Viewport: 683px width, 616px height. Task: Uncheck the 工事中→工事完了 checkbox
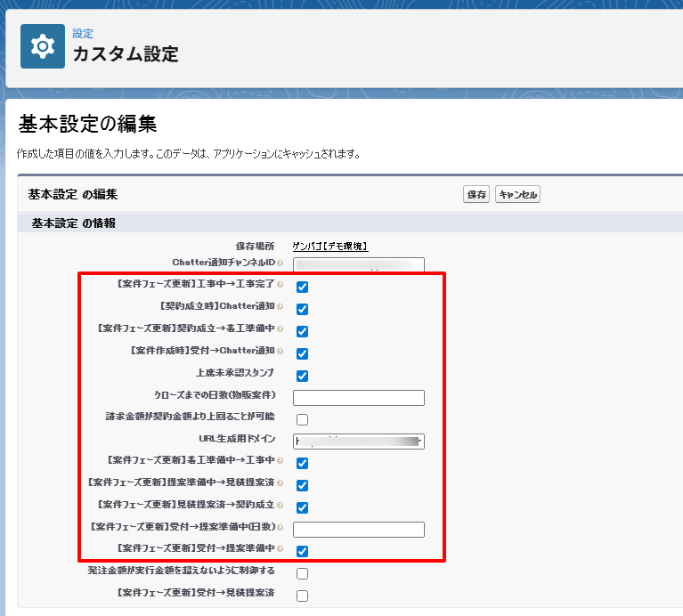(303, 287)
